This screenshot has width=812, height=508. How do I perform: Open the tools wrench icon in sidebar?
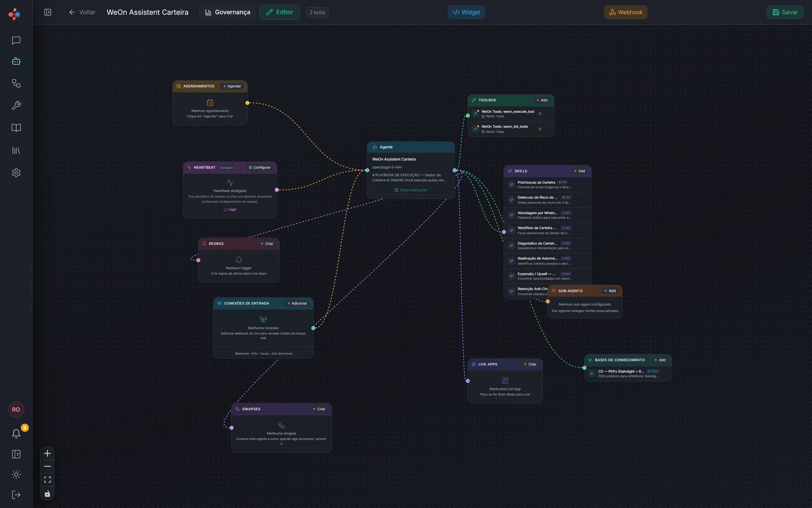(x=16, y=105)
